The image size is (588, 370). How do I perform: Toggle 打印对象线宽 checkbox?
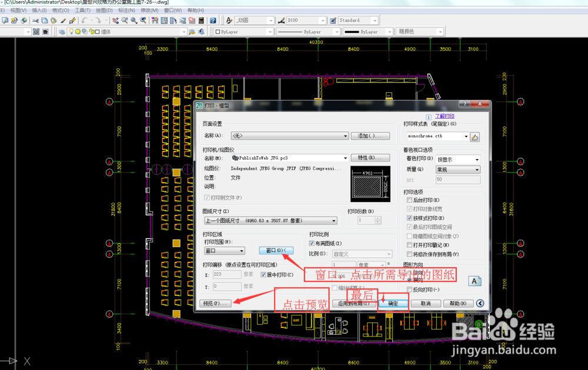tap(409, 209)
